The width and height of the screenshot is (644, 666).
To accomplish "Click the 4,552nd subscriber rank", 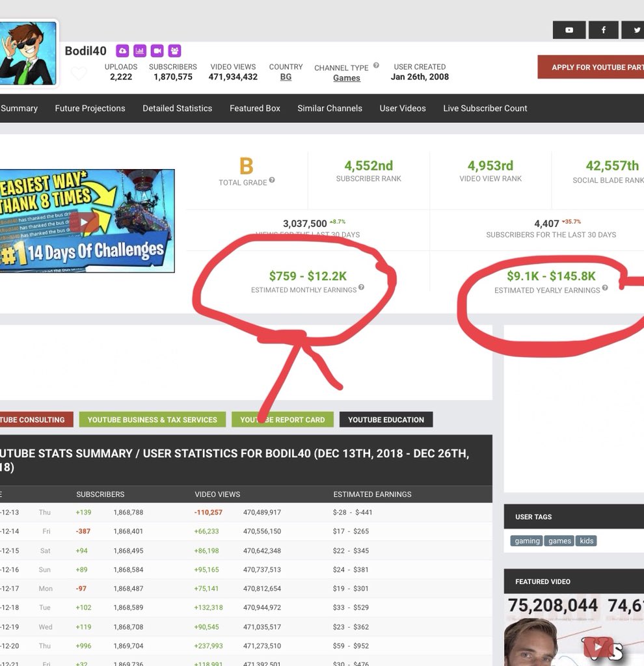I will tap(369, 166).
